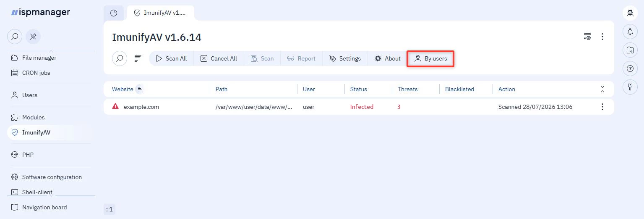Sort by Threats column header

tap(408, 89)
